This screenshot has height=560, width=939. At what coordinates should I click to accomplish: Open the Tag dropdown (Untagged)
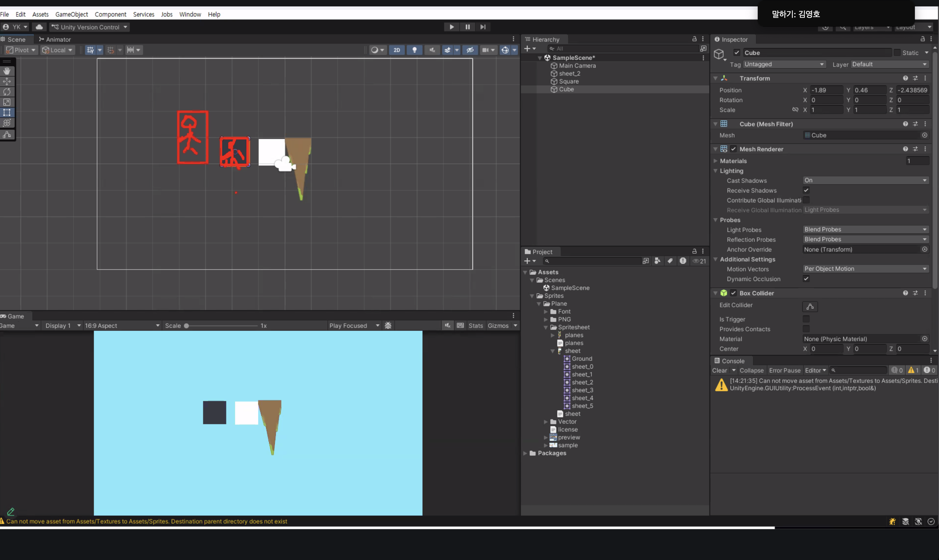[784, 64]
